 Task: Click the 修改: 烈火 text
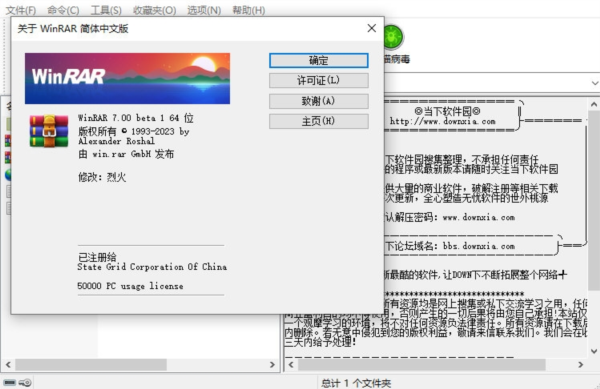pos(102,177)
